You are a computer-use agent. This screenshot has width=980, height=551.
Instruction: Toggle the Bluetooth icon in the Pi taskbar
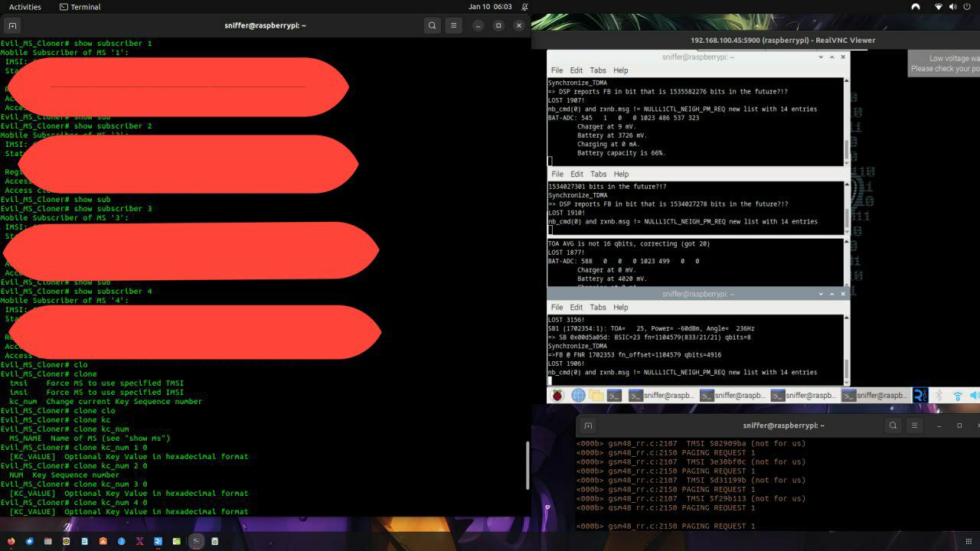point(939,395)
